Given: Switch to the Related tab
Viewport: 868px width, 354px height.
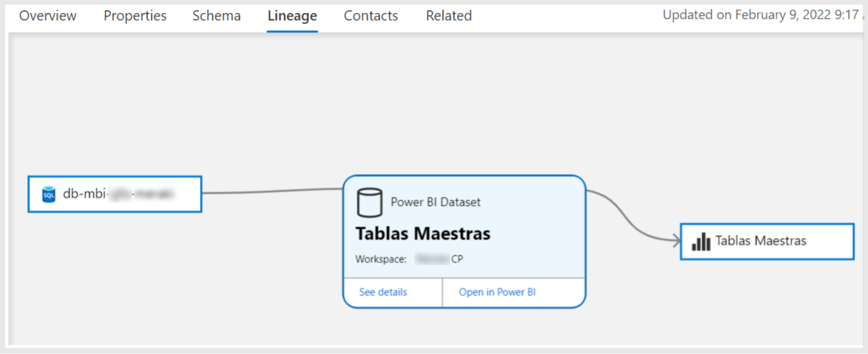Looking at the screenshot, I should (x=449, y=16).
